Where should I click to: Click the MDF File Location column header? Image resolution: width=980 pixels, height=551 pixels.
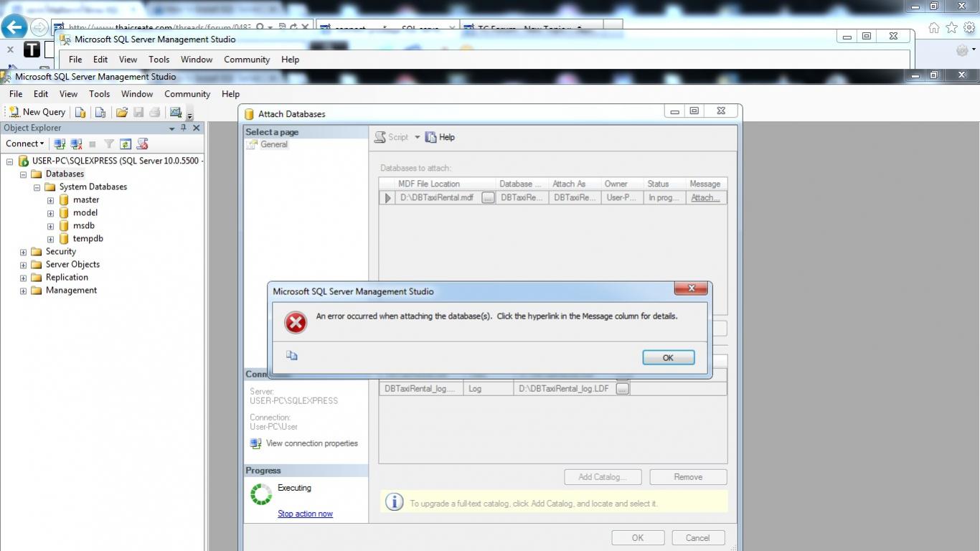pos(445,184)
